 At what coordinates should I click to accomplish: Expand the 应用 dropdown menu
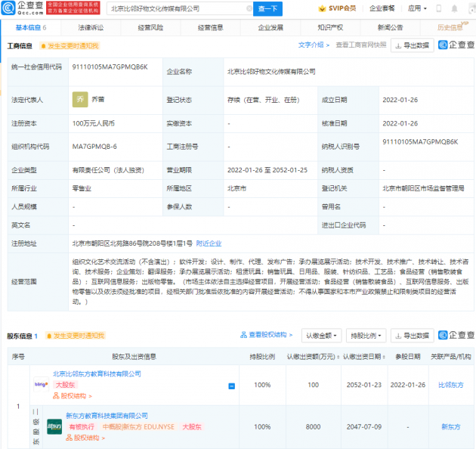pos(417,8)
